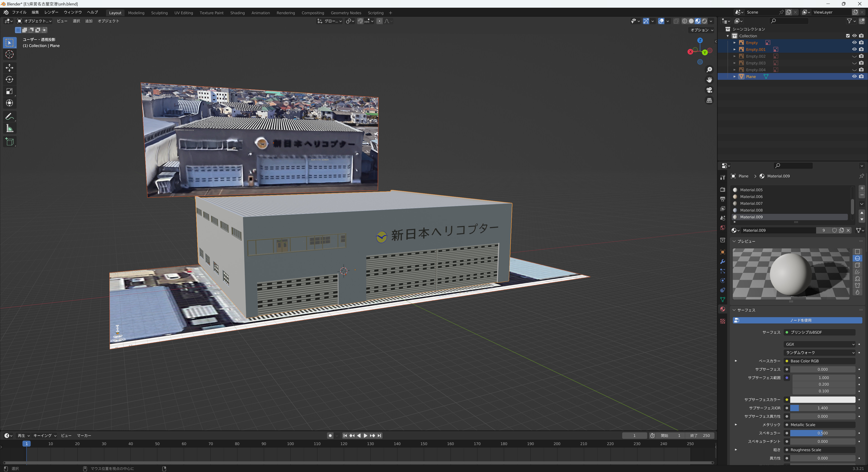Uncheck the Collection exclude checkbox
Viewport: 868px width, 472px height.
click(848, 36)
